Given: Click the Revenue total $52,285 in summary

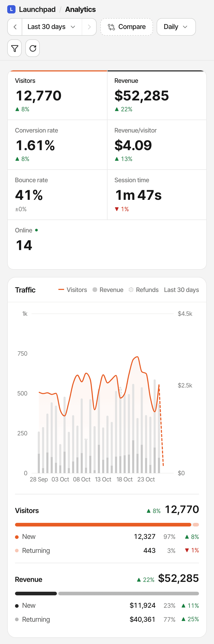Looking at the screenshot, I should coord(178,578).
